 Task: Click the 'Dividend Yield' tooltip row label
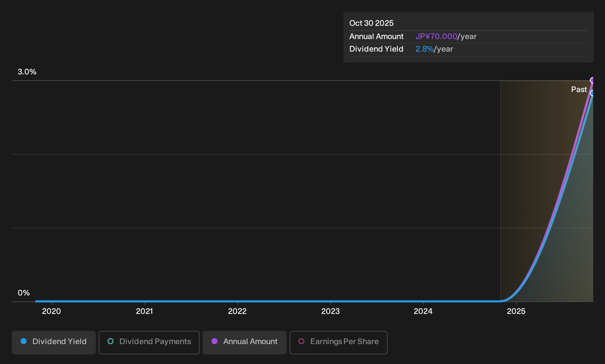click(x=377, y=49)
